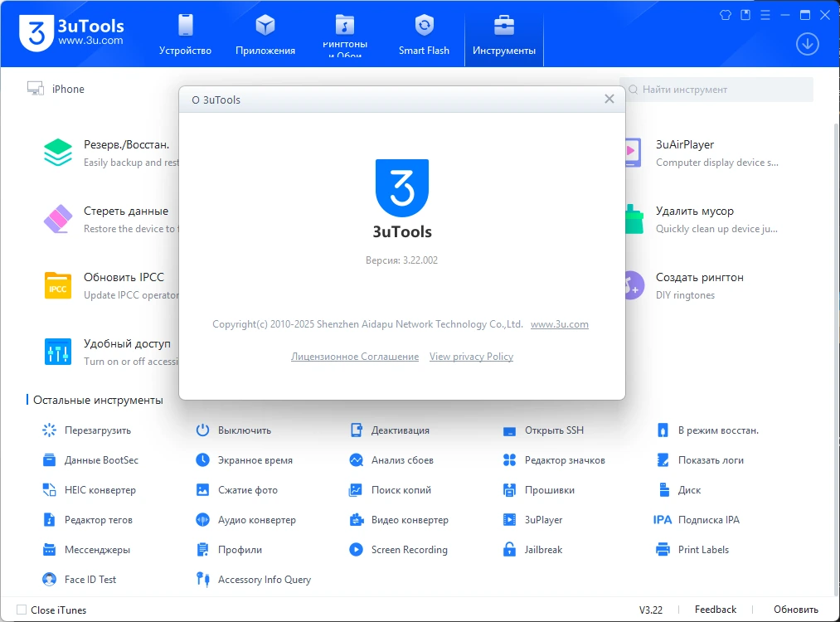Image resolution: width=840 pixels, height=622 pixels.
Task: Open the www.3u.com link
Action: (559, 324)
